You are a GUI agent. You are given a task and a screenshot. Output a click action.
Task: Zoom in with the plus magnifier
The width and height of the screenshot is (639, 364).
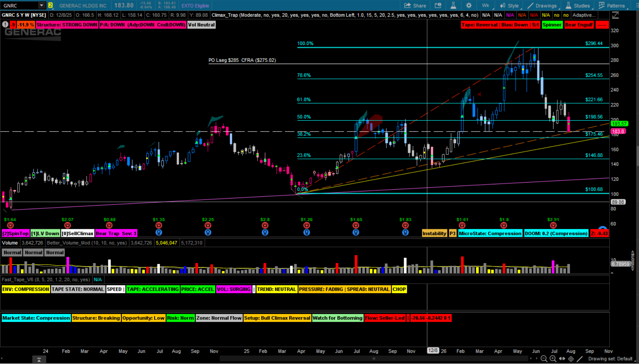point(553,359)
